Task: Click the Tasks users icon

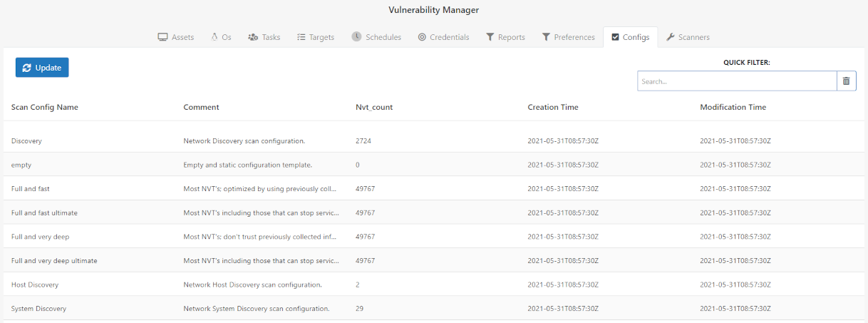Action: [x=253, y=37]
